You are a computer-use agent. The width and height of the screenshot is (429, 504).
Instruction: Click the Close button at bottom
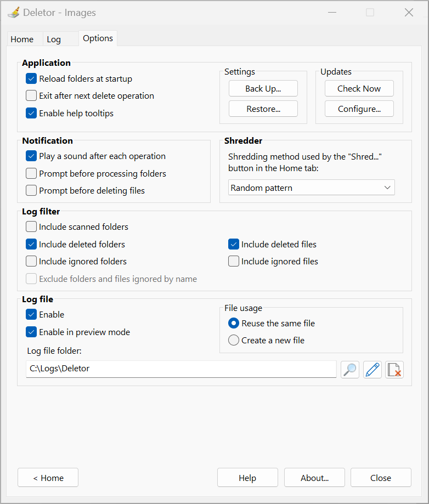click(381, 478)
